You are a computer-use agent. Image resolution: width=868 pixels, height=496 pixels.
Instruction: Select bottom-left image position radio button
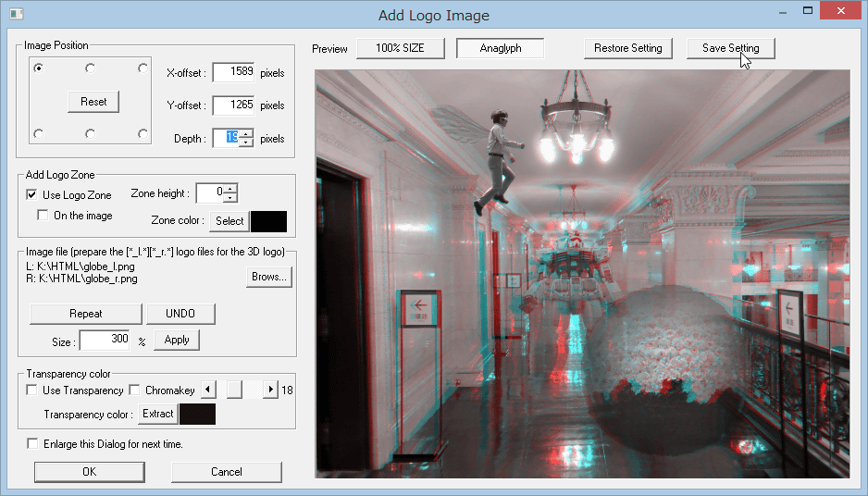tap(38, 134)
